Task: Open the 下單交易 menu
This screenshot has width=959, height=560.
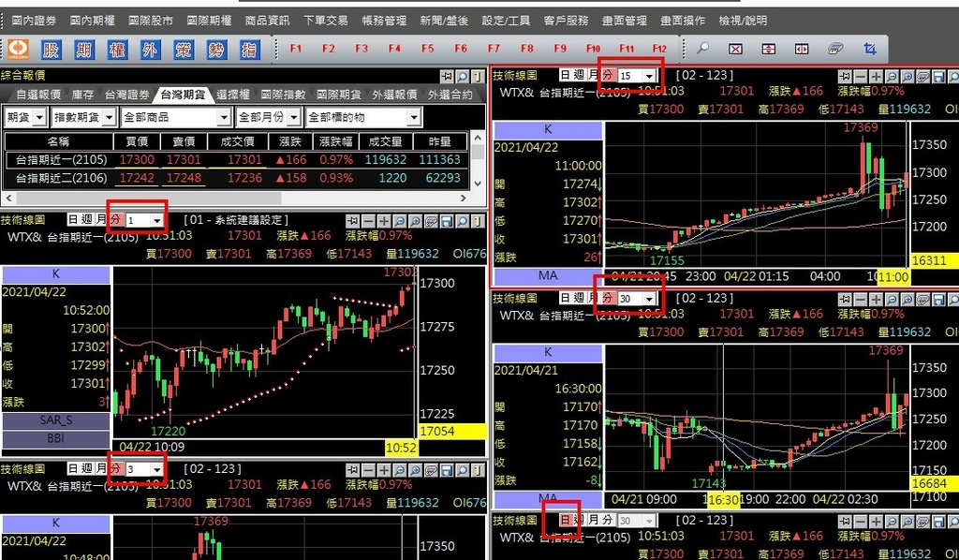Action: click(x=325, y=21)
